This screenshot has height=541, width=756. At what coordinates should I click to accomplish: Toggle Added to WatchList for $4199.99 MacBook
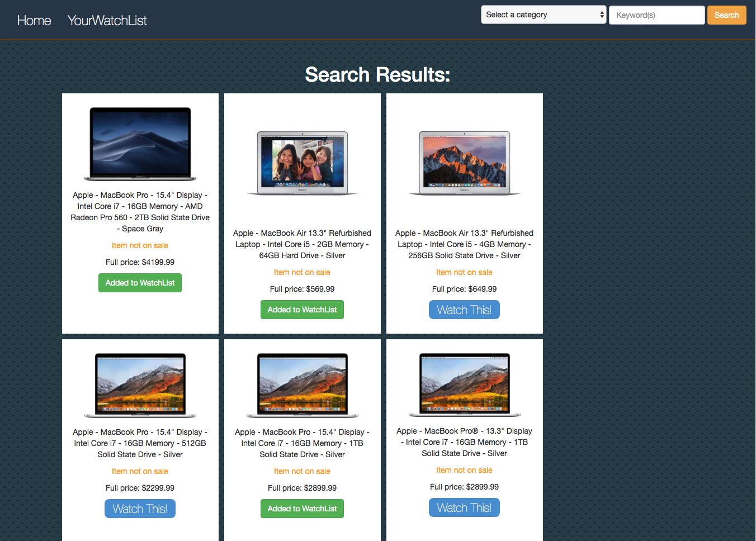pyautogui.click(x=140, y=283)
